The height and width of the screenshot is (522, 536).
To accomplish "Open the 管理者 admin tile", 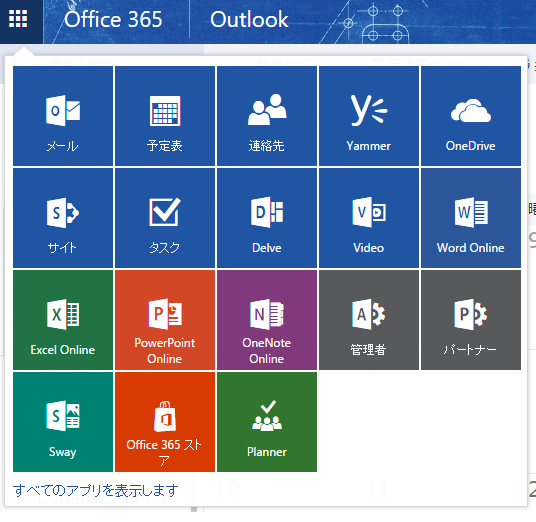I will click(369, 320).
